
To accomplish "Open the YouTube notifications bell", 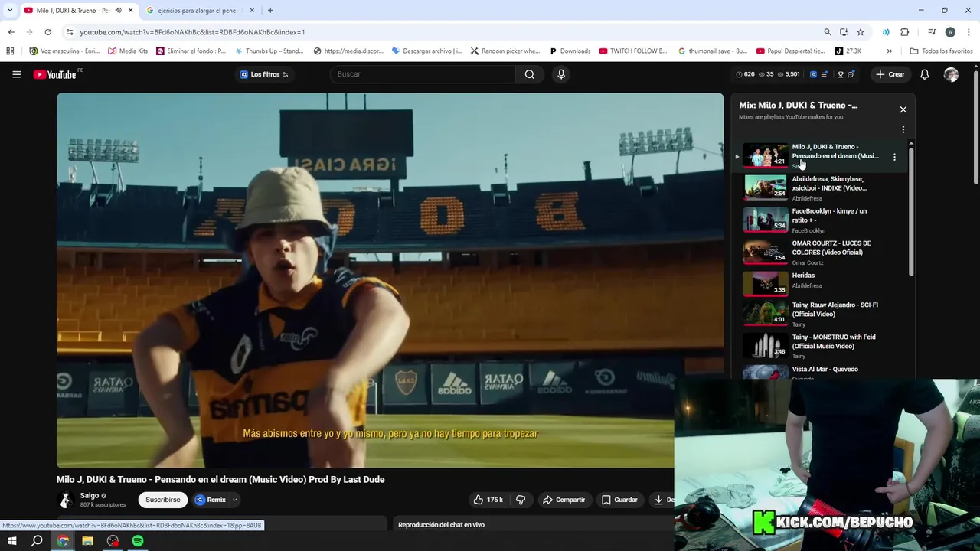I will click(x=925, y=74).
